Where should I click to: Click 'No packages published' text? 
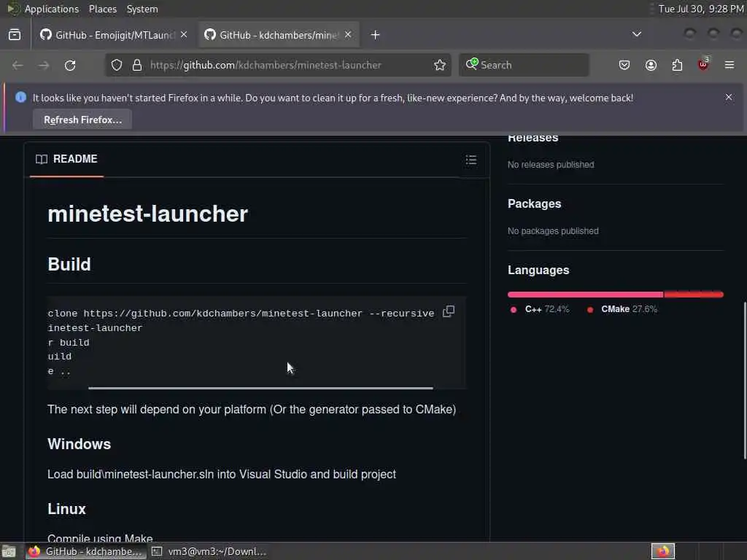pyautogui.click(x=553, y=231)
